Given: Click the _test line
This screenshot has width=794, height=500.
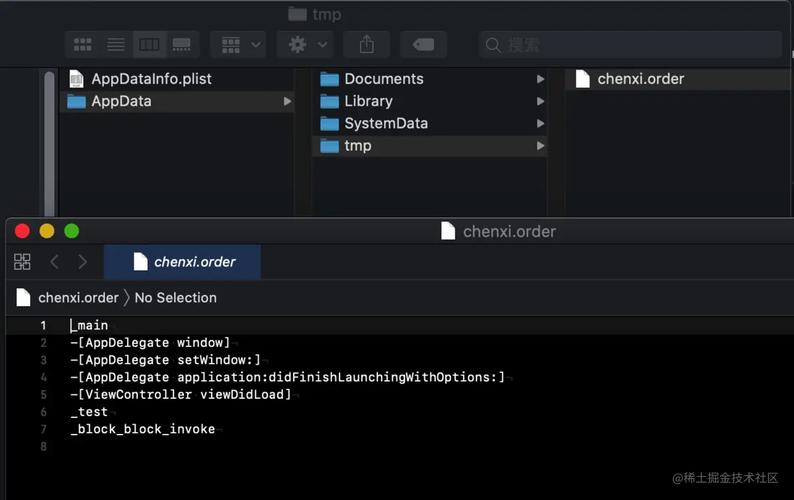Looking at the screenshot, I should coord(89,412).
